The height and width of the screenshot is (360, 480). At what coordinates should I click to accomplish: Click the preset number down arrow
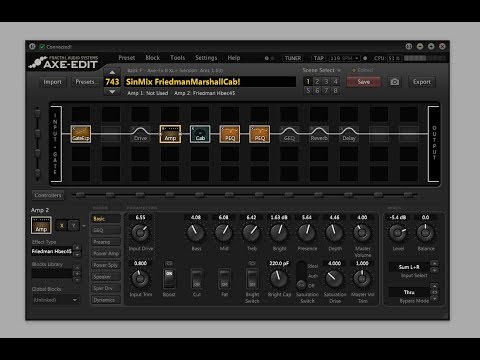coord(112,91)
